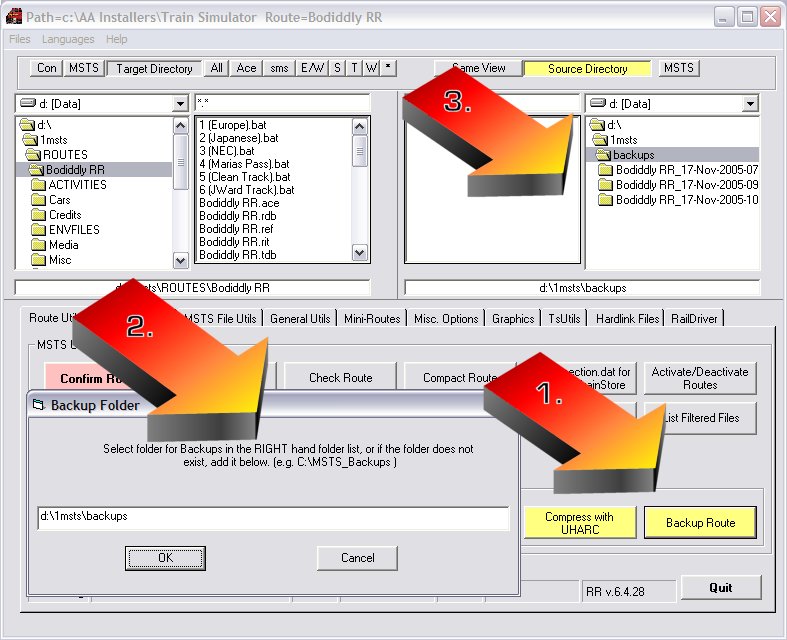787x640 pixels.
Task: Click the Check Route button
Action: pos(340,377)
